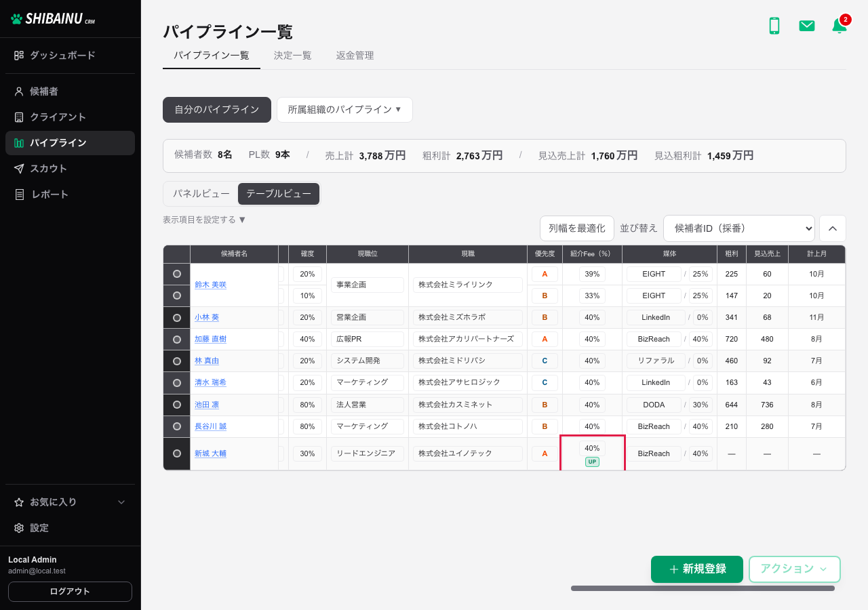The width and height of the screenshot is (868, 610).
Task: Click the 計上月 column header
Action: click(x=816, y=253)
